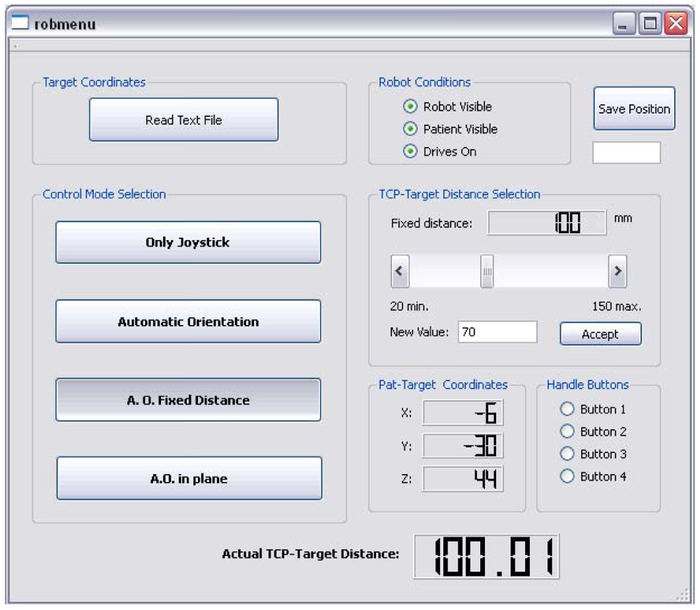Screen dimensions: 700x610
Task: Select Only Joystick control mode
Action: click(x=188, y=242)
